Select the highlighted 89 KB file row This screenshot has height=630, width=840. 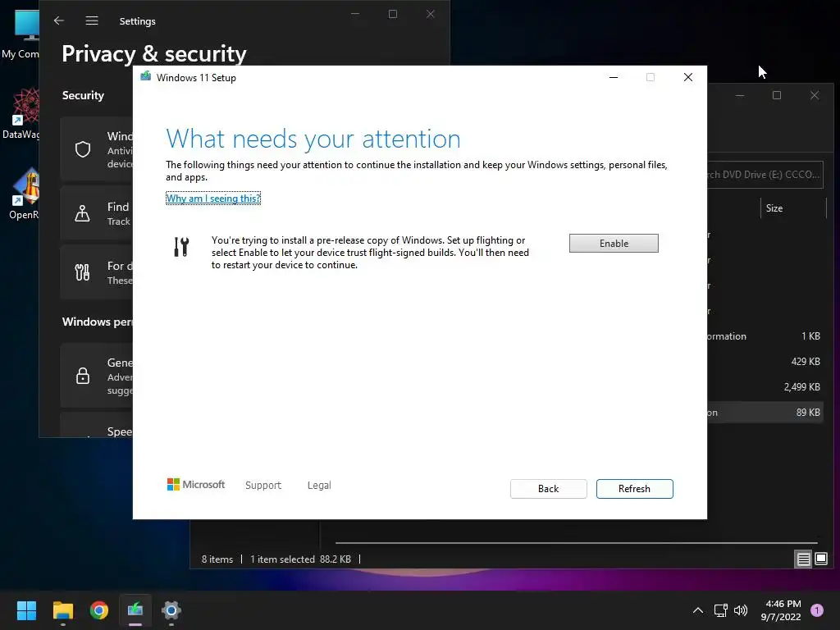pos(765,413)
